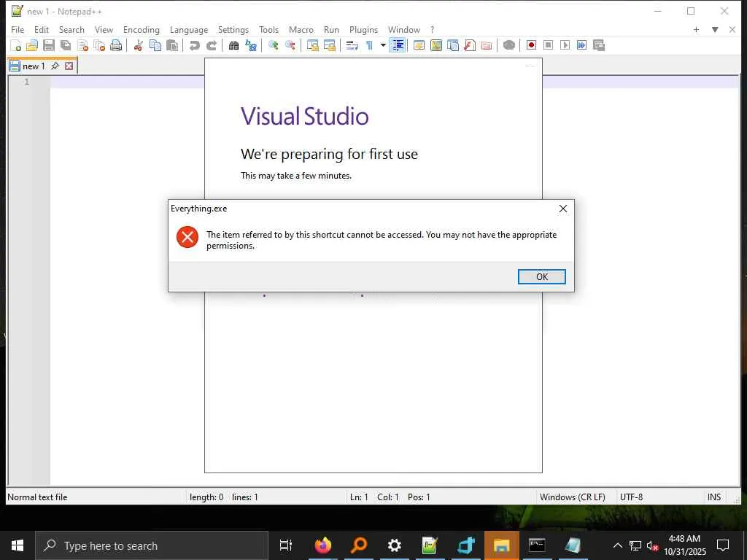Copy selection with the Copy toolbar icon
This screenshot has height=560, width=747.
[x=155, y=45]
